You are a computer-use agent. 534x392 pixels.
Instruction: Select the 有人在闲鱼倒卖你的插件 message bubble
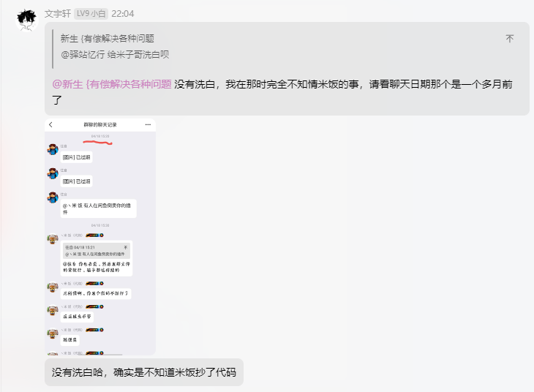pos(98,208)
